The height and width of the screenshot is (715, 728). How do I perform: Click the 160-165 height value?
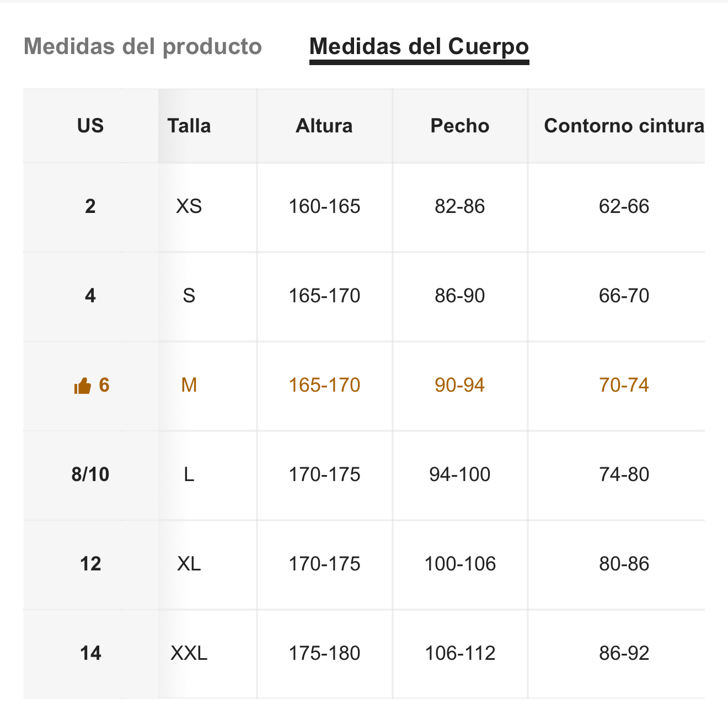pyautogui.click(x=324, y=206)
